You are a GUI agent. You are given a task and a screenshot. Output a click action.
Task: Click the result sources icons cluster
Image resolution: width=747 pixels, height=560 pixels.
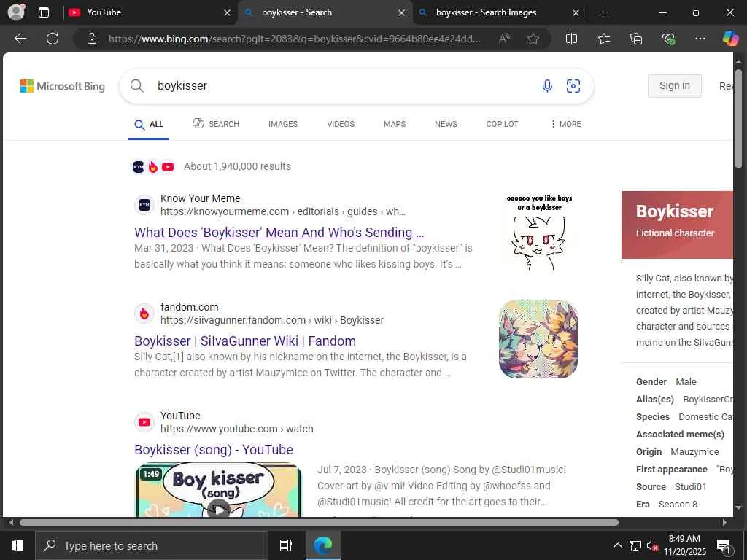tap(153, 167)
